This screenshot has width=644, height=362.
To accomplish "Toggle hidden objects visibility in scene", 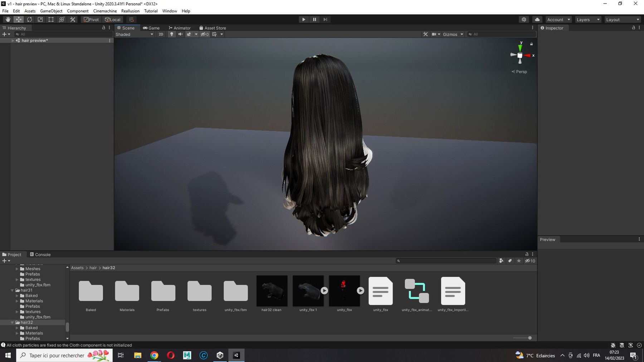I will click(205, 34).
